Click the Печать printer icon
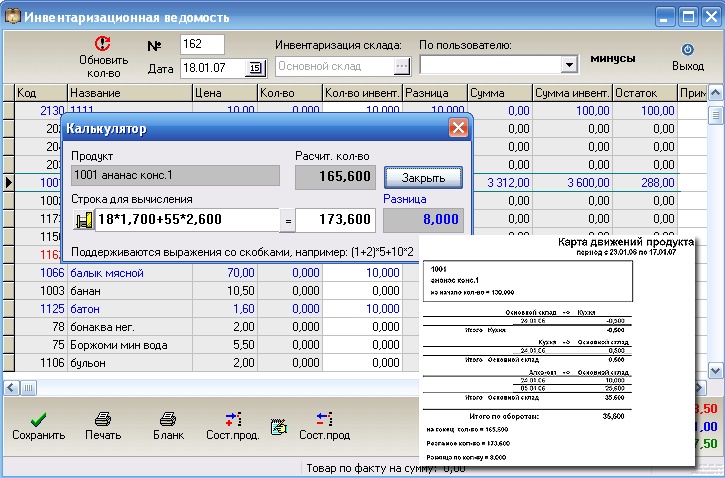The image size is (725, 478). coord(103,419)
